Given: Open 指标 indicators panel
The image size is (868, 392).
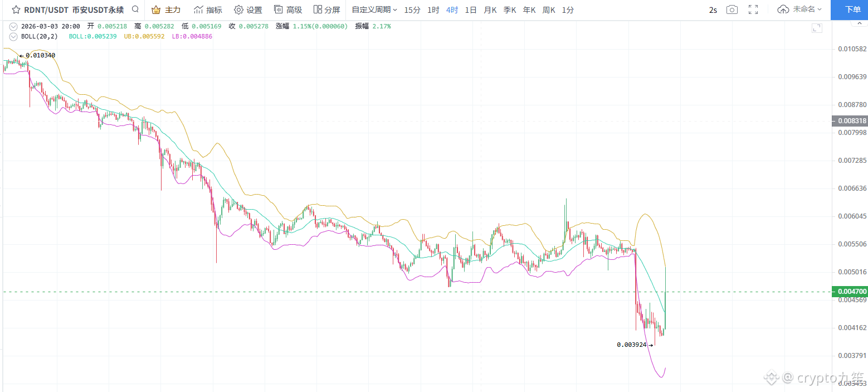Looking at the screenshot, I should (208, 9).
